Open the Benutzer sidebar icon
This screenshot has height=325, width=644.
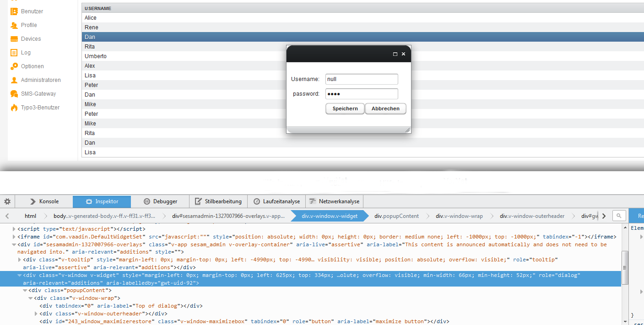coord(14,11)
